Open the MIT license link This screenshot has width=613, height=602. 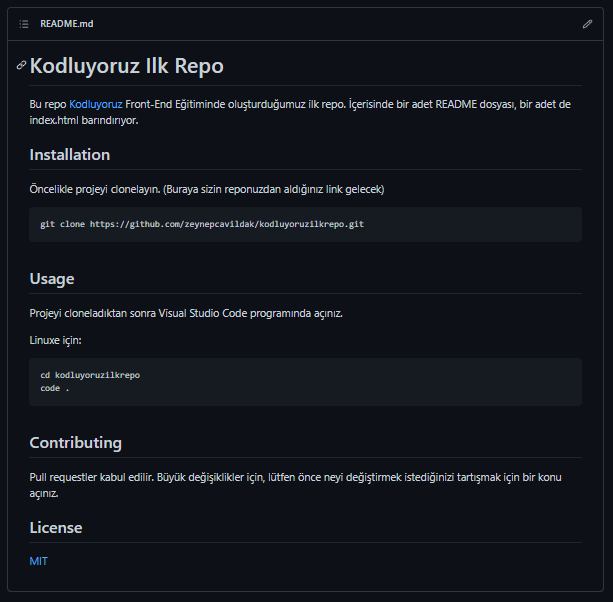38,561
